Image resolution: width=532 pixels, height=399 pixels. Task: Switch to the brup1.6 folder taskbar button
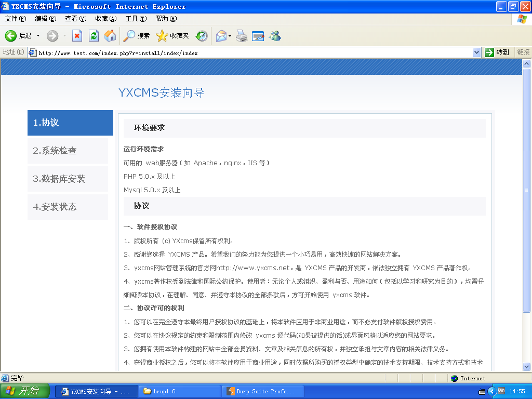[179, 392]
